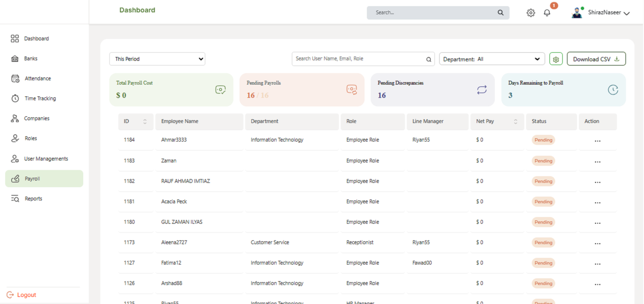Click the notification bell icon
The height and width of the screenshot is (304, 644).
click(x=547, y=13)
